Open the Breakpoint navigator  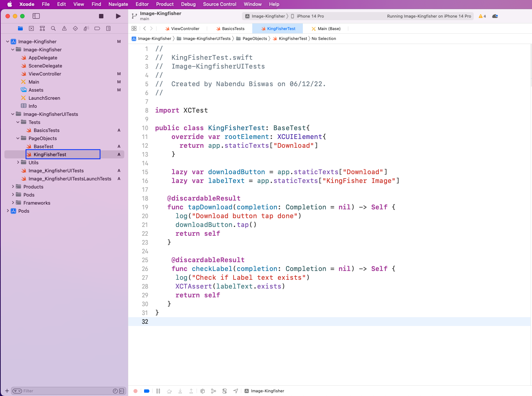click(98, 29)
